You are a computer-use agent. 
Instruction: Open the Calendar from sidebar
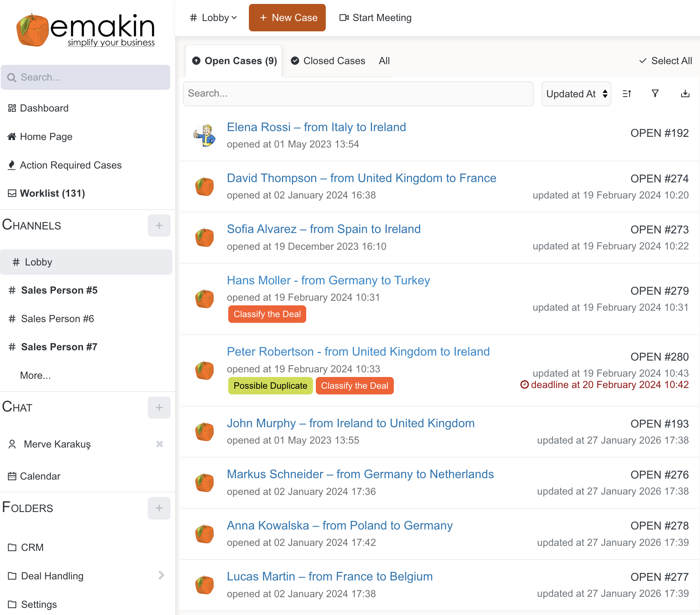(x=40, y=476)
